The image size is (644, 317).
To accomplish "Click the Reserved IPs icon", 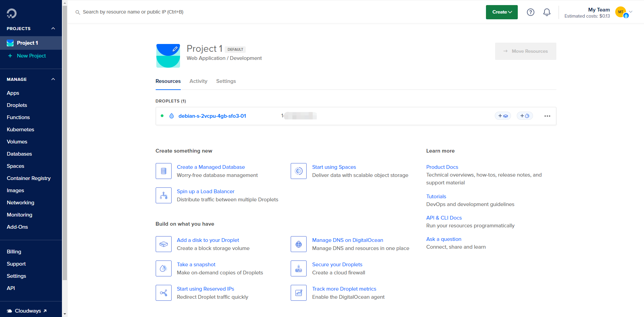I will (x=163, y=293).
